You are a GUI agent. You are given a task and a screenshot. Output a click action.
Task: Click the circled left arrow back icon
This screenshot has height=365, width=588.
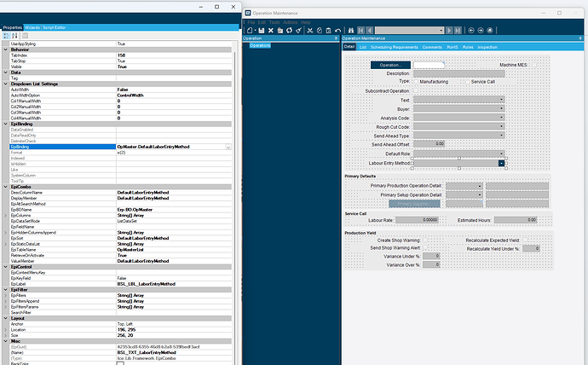(471, 31)
